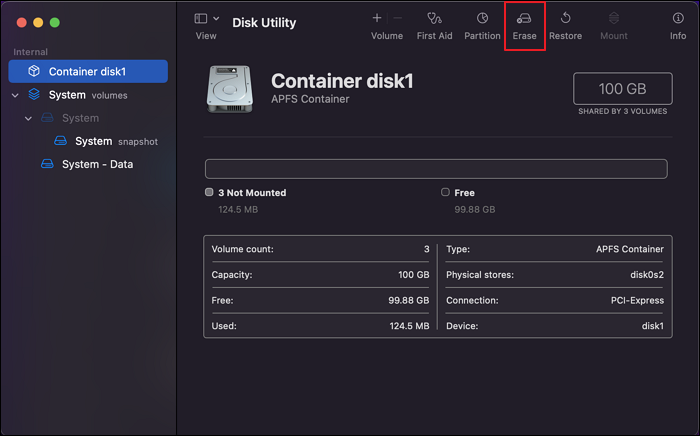Viewport: 700px width, 436px height.
Task: Click the Mount toolbar icon
Action: (613, 19)
